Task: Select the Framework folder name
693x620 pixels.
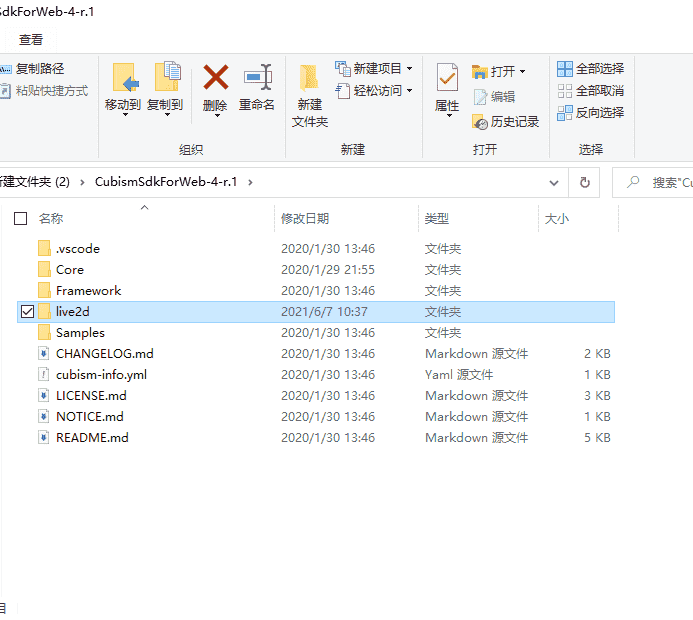Action: (x=88, y=290)
